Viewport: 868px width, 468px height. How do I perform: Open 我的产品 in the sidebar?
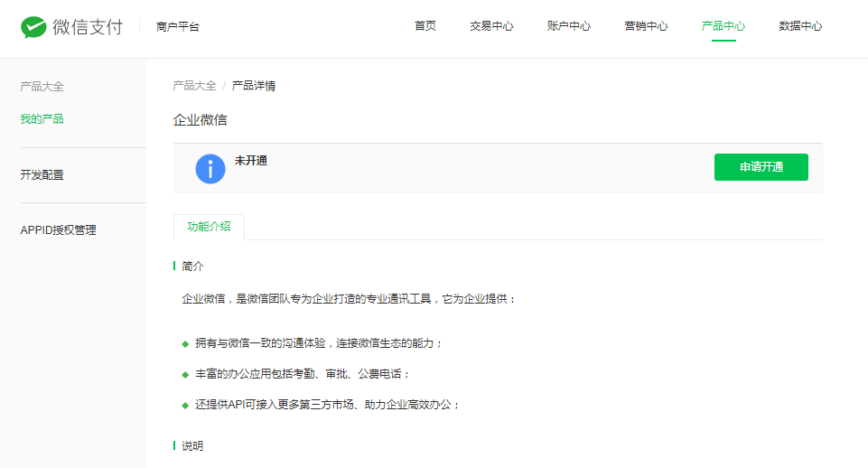[x=42, y=119]
